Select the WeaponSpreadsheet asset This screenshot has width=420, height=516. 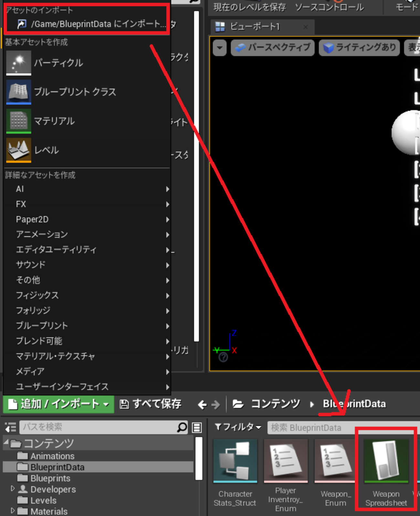[x=386, y=473]
